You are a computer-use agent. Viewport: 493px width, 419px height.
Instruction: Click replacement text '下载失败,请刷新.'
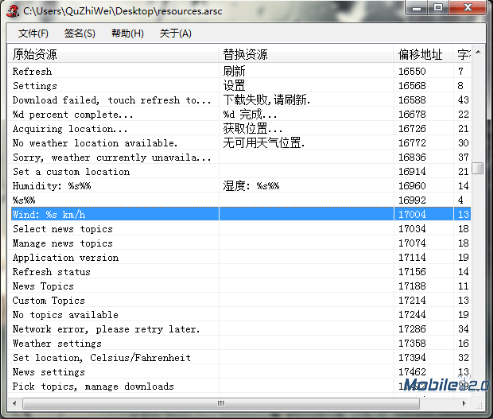[266, 100]
